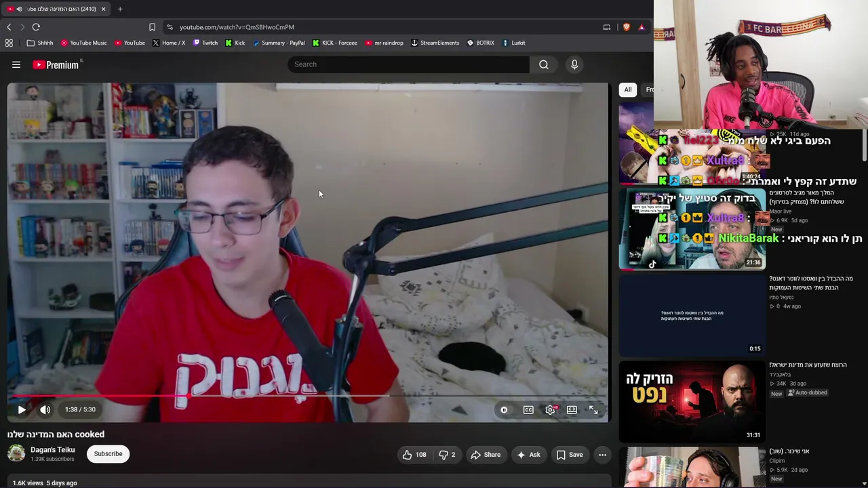Play the video with the play button
Image resolution: width=868 pixels, height=488 pixels.
point(22,409)
